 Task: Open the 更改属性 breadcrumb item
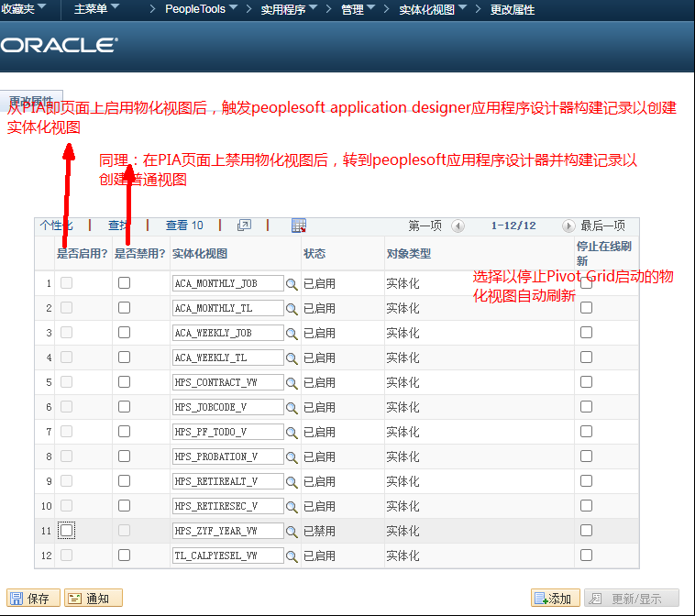click(513, 9)
